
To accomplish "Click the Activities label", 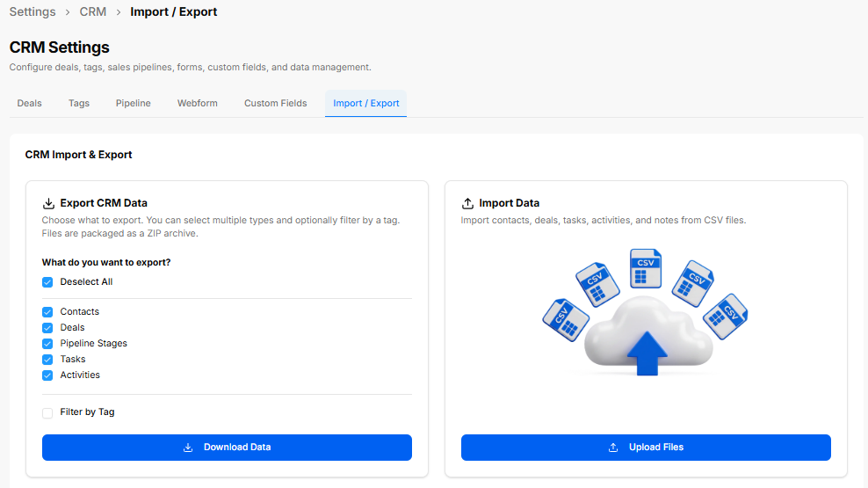I will (80, 375).
